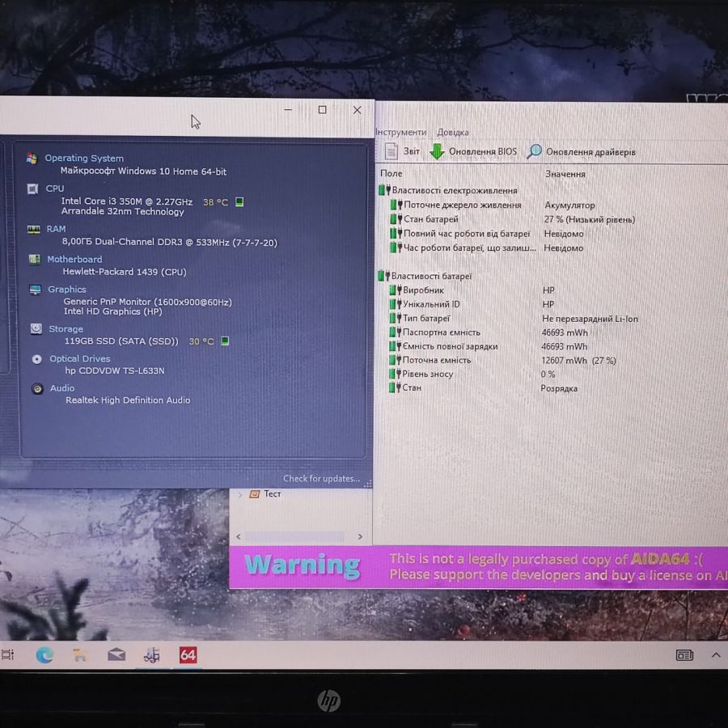Viewport: 728px width, 728px height.
Task: Select the Поточне джерело живлення row
Action: [493, 205]
